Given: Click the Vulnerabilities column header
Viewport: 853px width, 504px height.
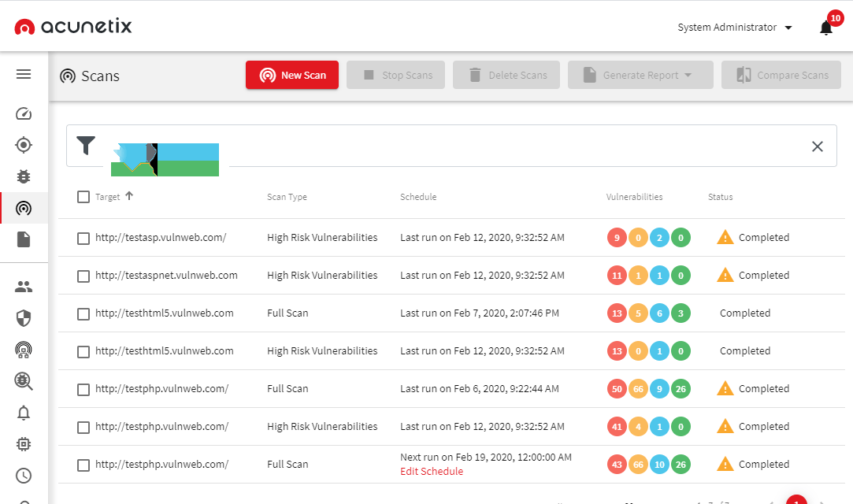Looking at the screenshot, I should coord(634,197).
